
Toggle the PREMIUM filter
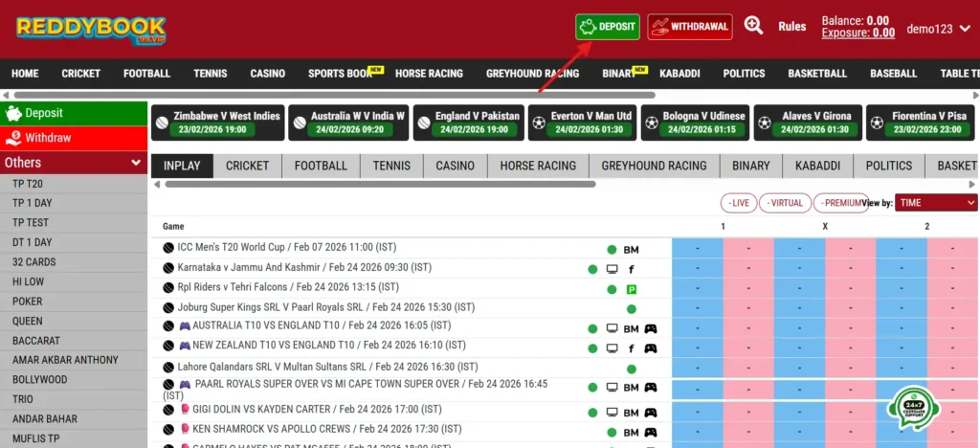pyautogui.click(x=839, y=203)
